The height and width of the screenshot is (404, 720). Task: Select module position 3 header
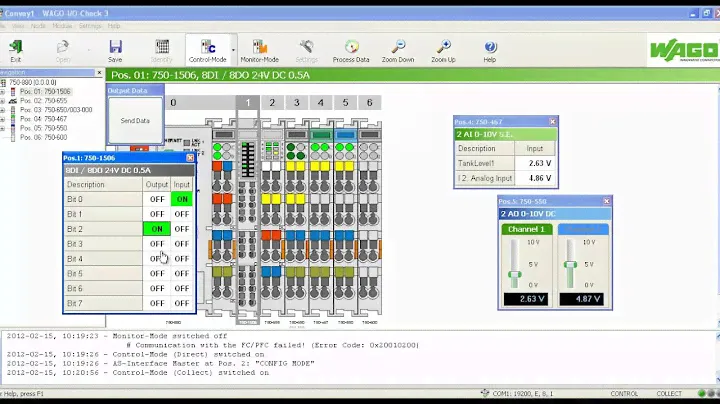pyautogui.click(x=296, y=103)
